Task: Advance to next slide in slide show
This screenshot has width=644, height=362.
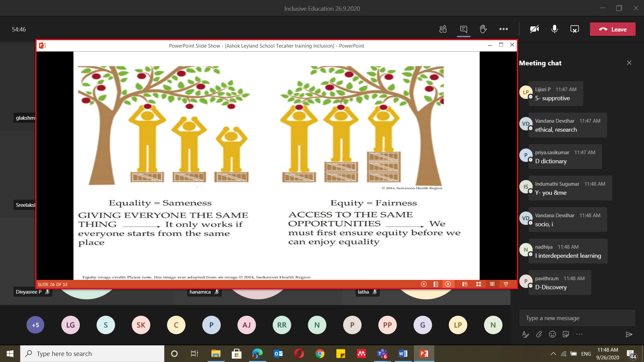Action: pos(448,284)
